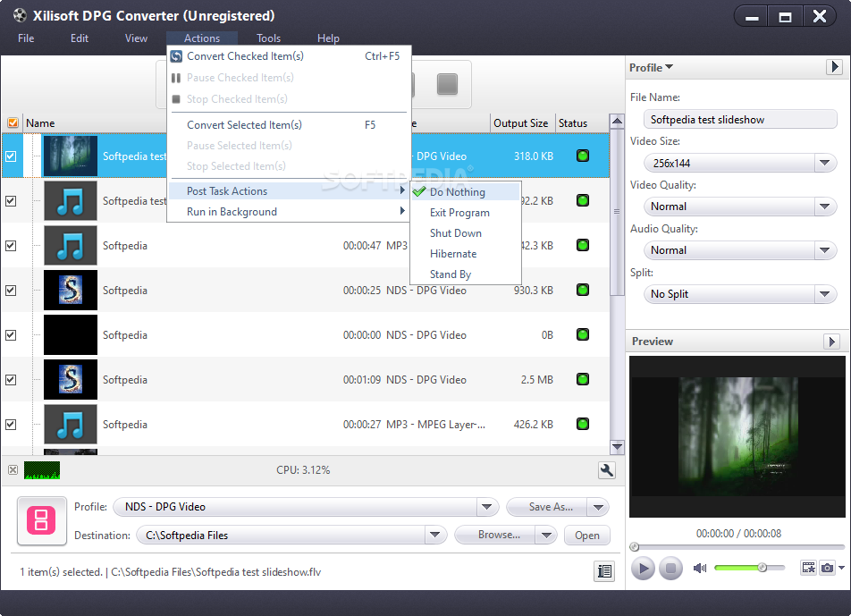Open the View menu
Viewport: 851px width, 616px height.
(136, 38)
